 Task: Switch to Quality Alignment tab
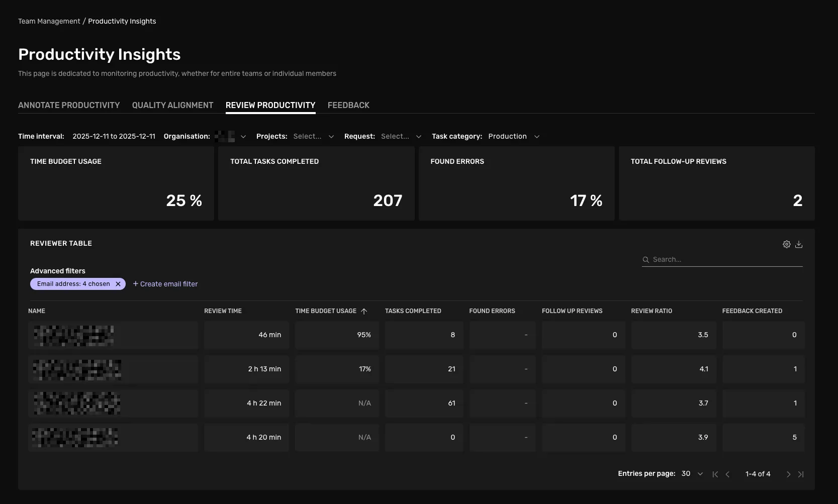pyautogui.click(x=172, y=105)
